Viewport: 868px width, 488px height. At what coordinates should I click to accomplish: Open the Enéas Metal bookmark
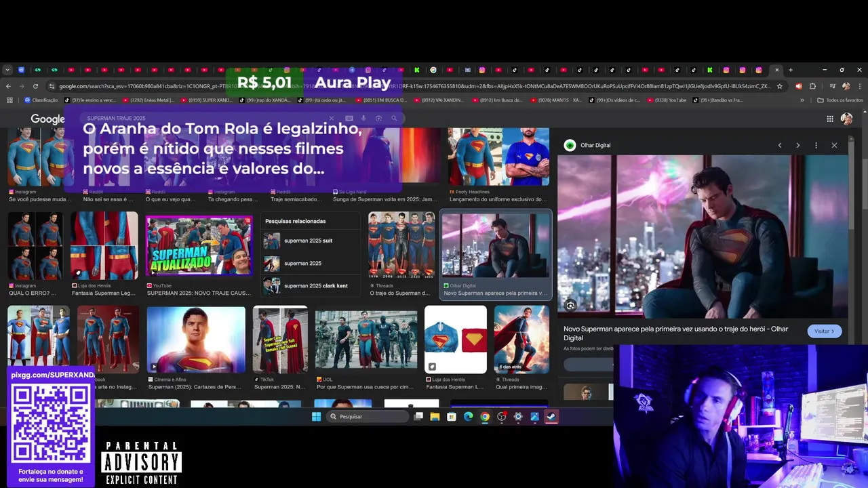[148, 100]
